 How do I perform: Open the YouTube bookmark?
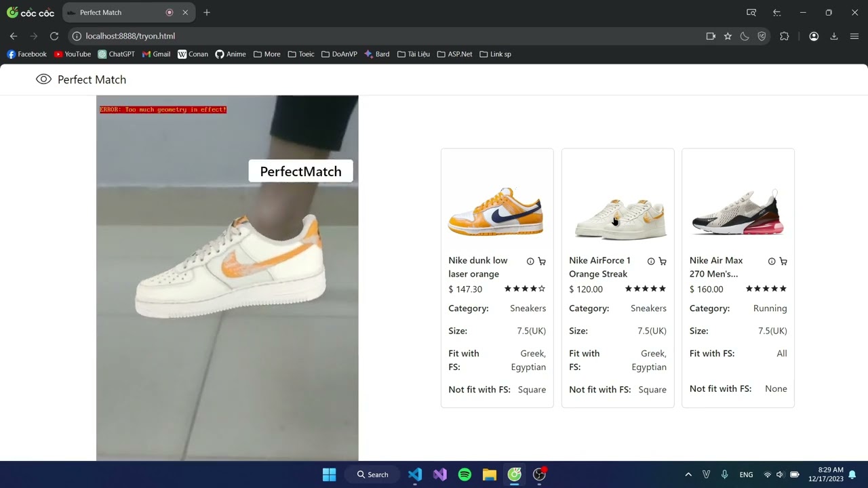pyautogui.click(x=72, y=54)
